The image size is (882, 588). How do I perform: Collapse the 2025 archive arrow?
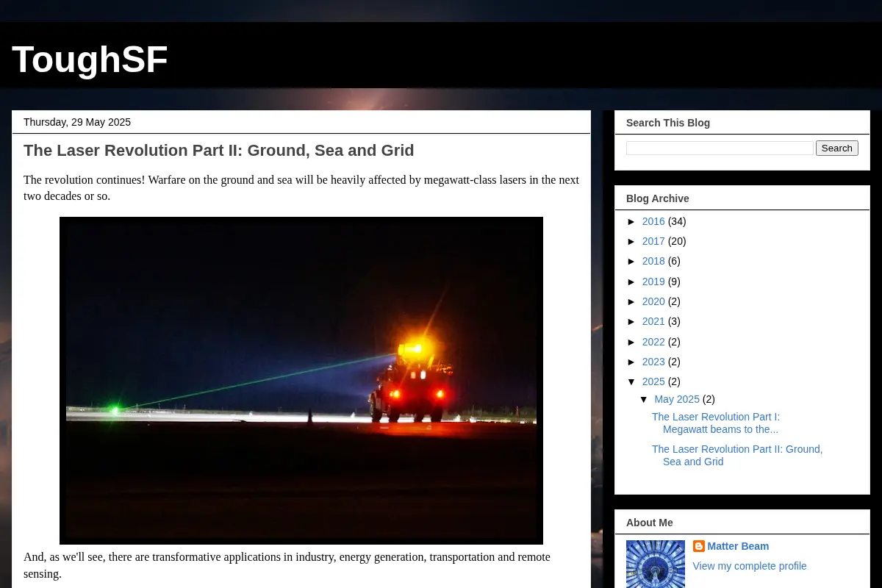pyautogui.click(x=632, y=381)
